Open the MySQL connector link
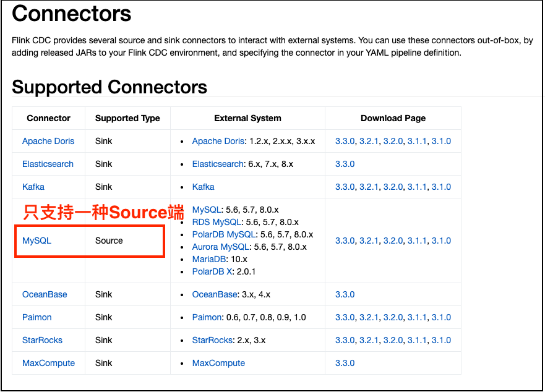The image size is (545, 392). pos(37,241)
